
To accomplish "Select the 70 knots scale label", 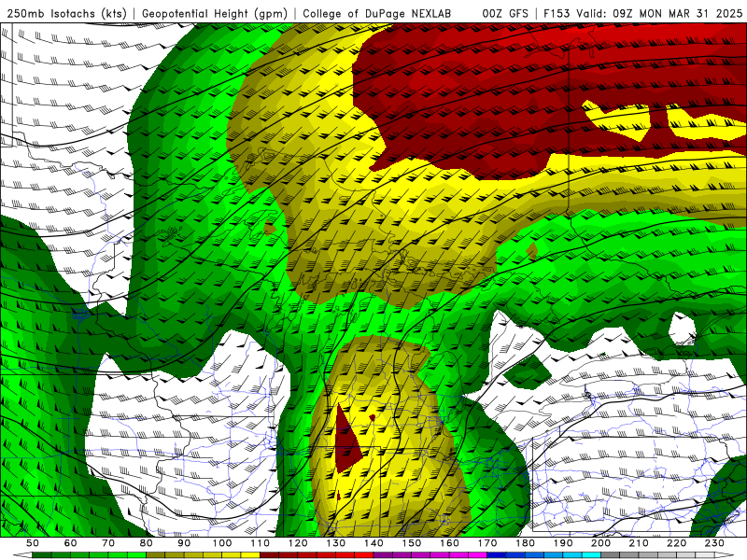I will (108, 543).
